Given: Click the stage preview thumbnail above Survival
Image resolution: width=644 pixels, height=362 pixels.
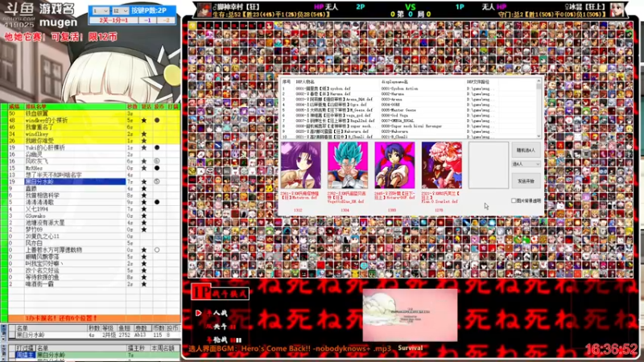Looking at the screenshot, I should [x=410, y=315].
